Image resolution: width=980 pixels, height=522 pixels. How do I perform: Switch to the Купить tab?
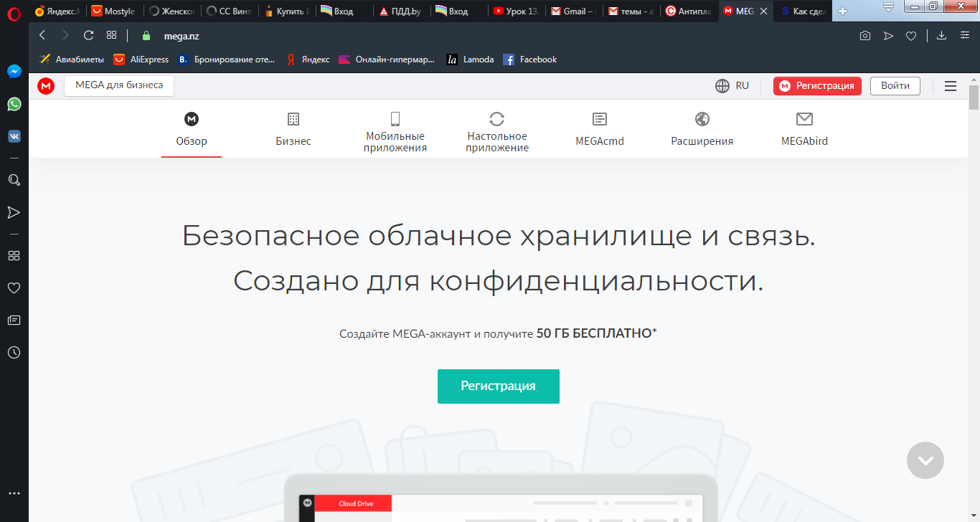tap(286, 11)
